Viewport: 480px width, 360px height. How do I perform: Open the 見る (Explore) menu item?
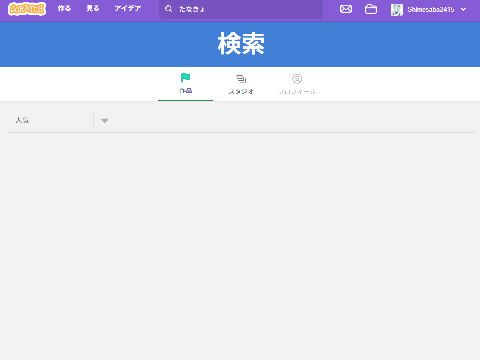click(93, 9)
